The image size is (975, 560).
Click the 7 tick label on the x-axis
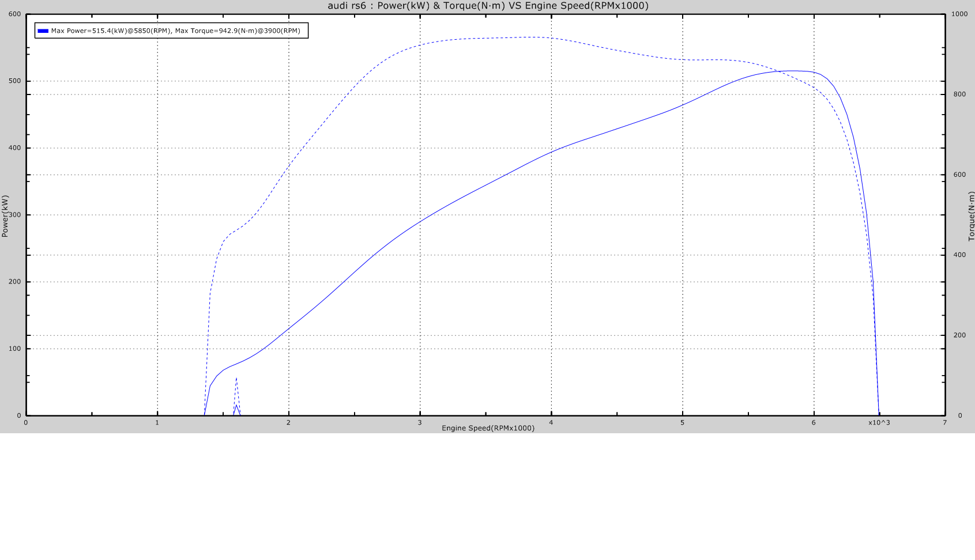(x=944, y=423)
